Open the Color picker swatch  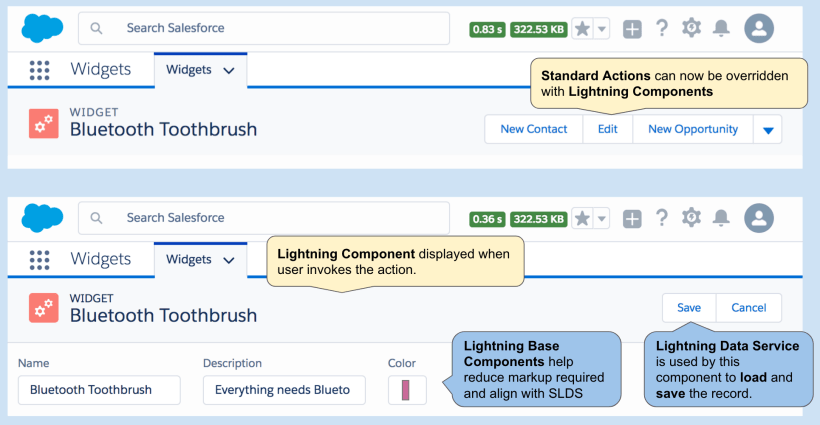407,390
